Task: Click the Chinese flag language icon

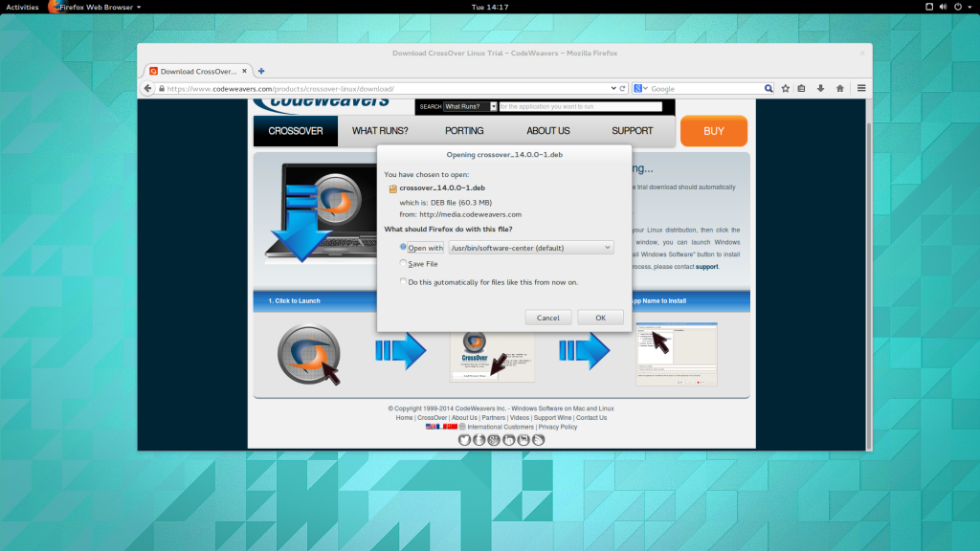Action: click(x=452, y=427)
